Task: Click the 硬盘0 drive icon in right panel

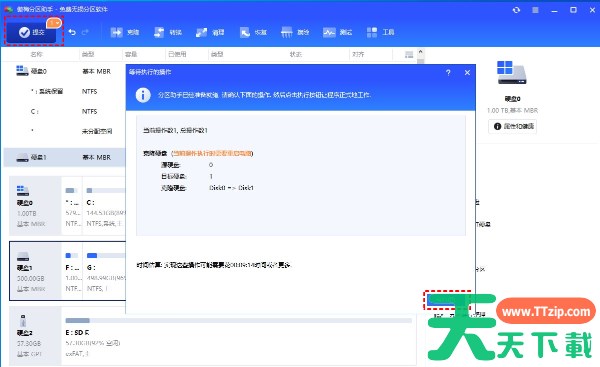Action: pyautogui.click(x=512, y=72)
